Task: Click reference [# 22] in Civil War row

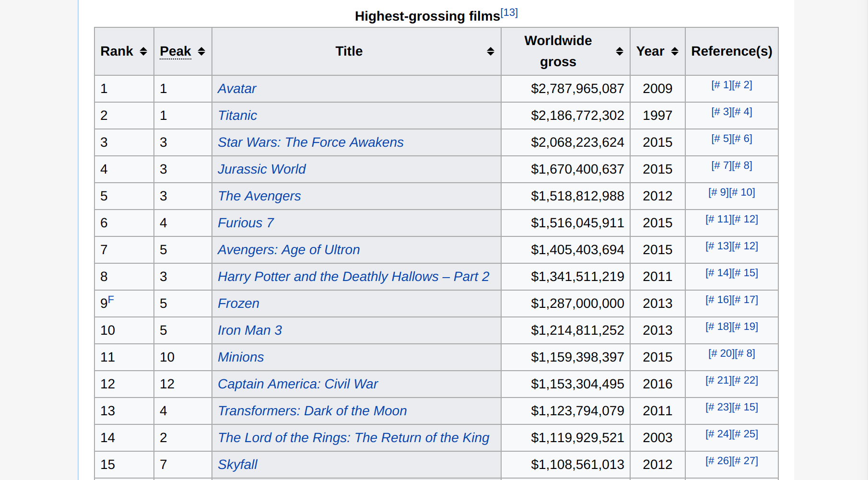Action: [745, 380]
